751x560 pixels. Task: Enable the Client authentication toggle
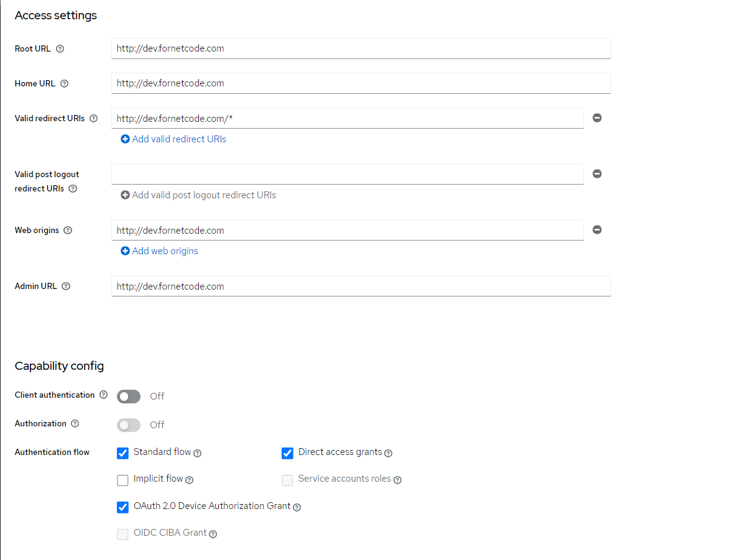(x=129, y=396)
